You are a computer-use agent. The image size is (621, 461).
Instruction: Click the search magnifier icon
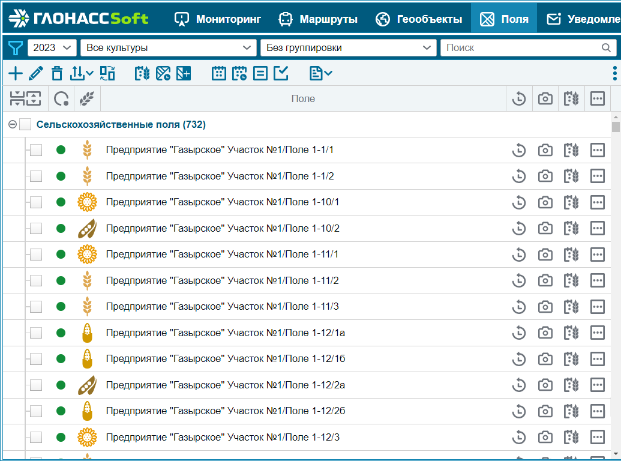(606, 48)
